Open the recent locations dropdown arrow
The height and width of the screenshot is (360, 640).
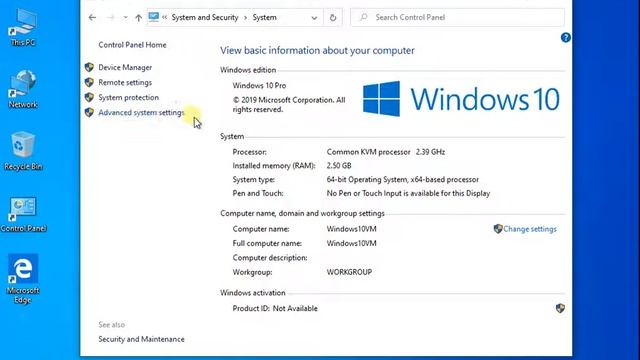point(125,18)
